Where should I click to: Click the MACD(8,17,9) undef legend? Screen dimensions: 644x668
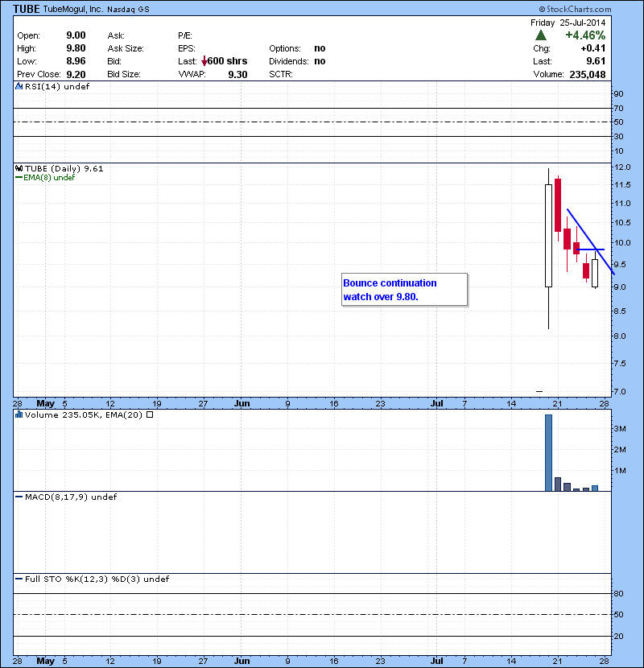71,497
